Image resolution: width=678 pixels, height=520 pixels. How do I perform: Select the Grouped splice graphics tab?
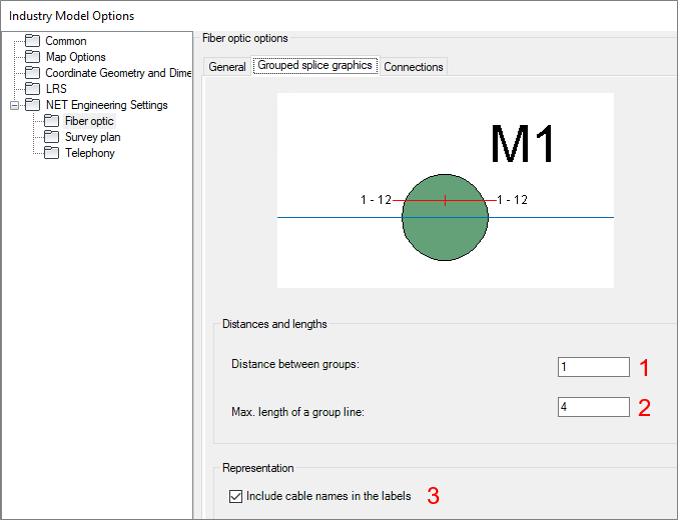(315, 66)
